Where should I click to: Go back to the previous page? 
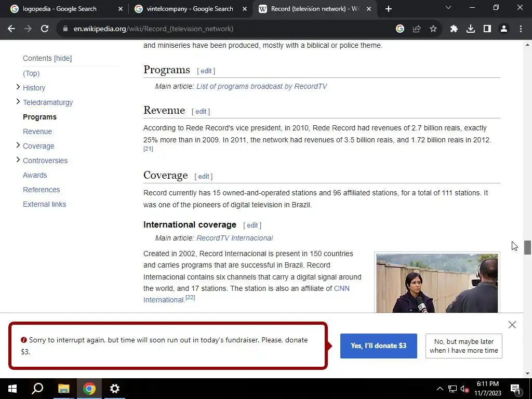[11, 29]
